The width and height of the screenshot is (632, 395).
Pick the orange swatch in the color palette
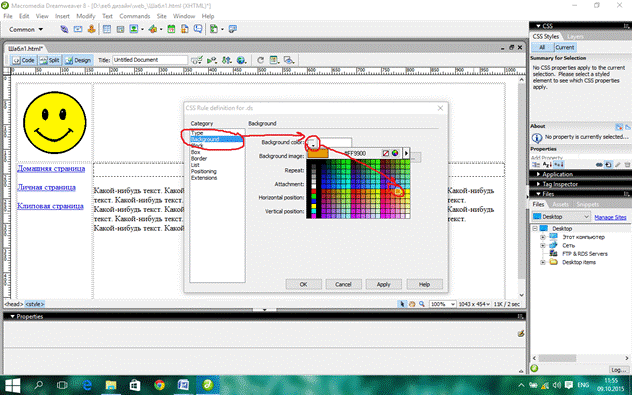398,192
